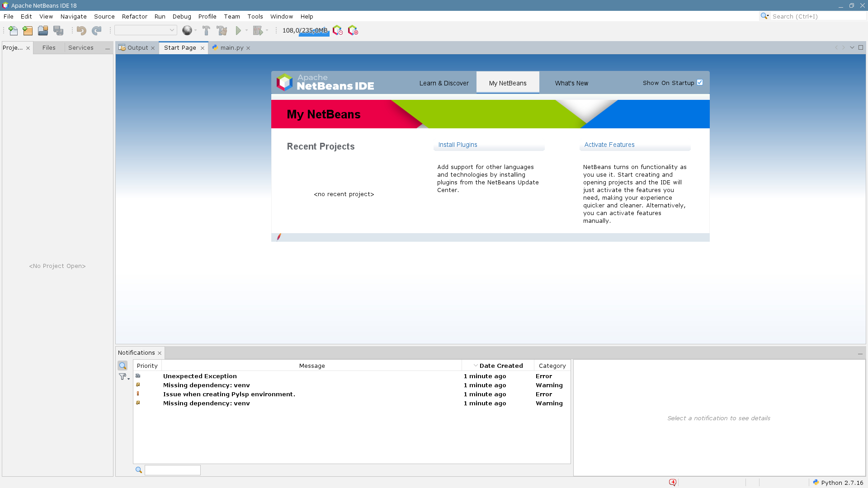
Task: Click the NetBeans IDE logo on Start Page
Action: [325, 82]
